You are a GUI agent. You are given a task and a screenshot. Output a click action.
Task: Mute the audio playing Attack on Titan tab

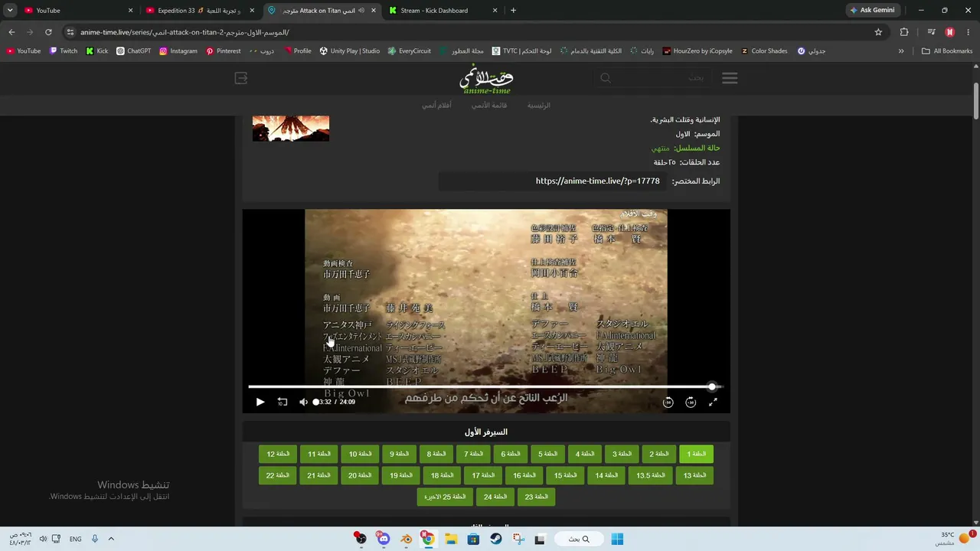(x=361, y=11)
